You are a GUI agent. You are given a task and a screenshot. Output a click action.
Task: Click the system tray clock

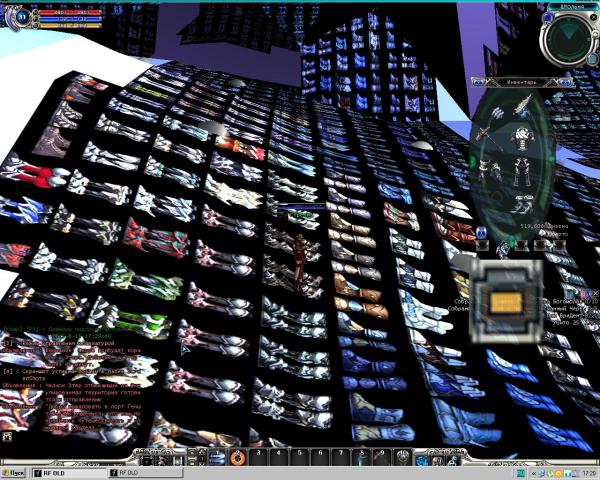(x=589, y=473)
